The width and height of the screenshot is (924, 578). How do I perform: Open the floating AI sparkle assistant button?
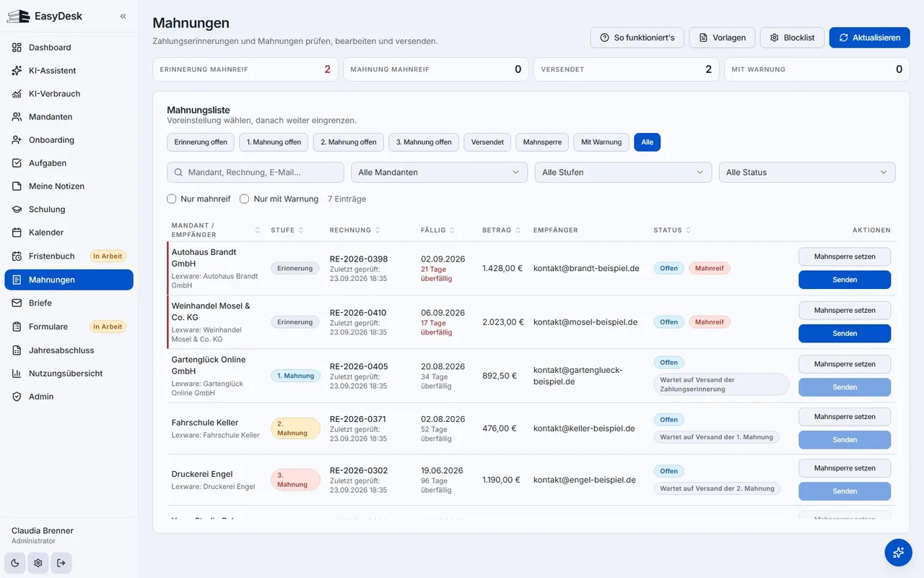tap(898, 552)
